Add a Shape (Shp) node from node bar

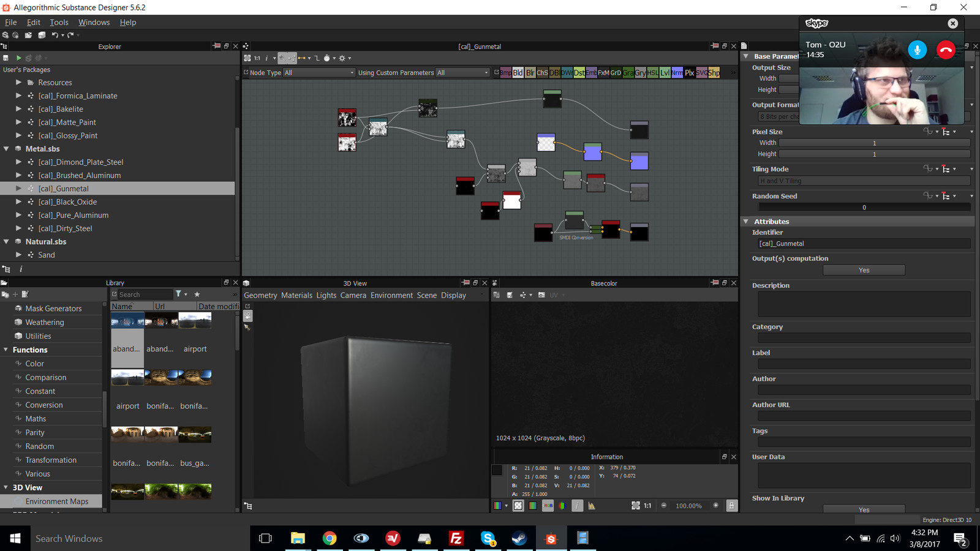click(x=714, y=73)
